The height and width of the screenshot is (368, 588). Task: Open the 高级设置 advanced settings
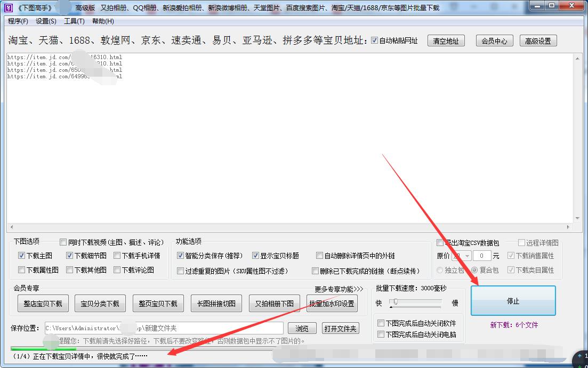(x=538, y=40)
